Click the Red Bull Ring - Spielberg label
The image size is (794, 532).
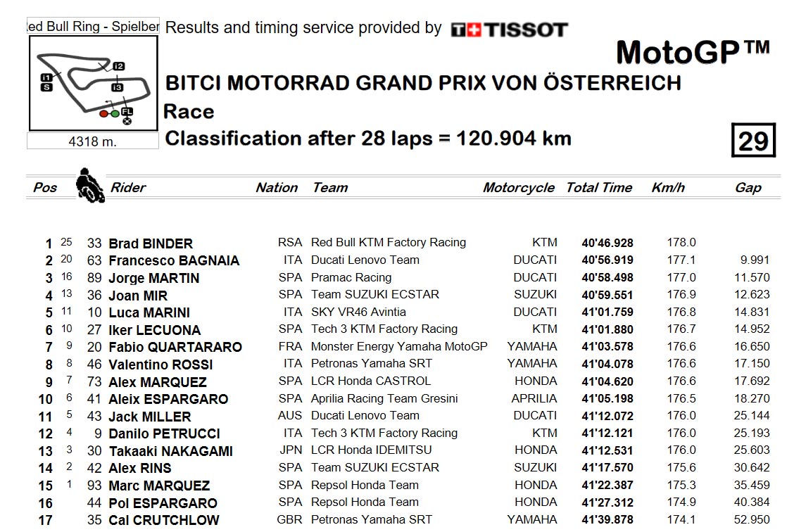pyautogui.click(x=93, y=26)
